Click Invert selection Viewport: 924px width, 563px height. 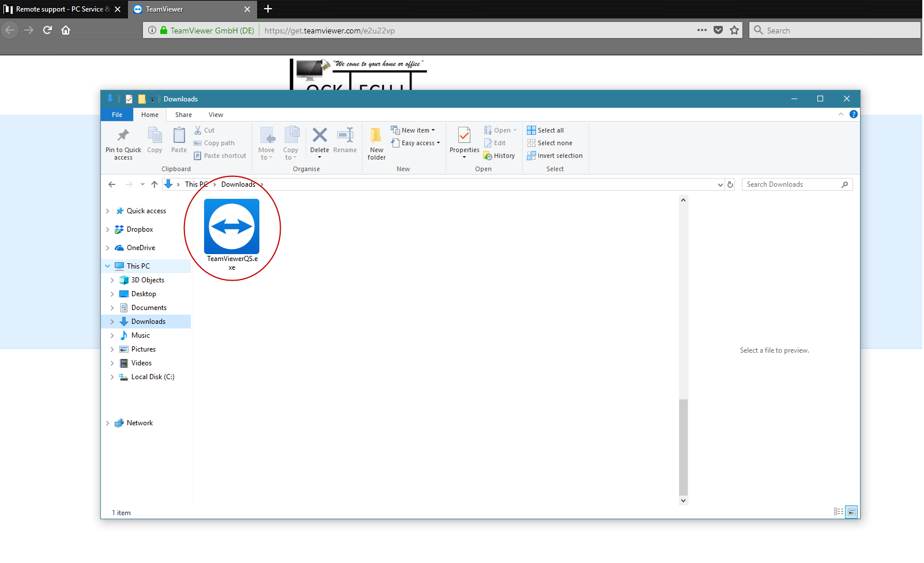[555, 156]
